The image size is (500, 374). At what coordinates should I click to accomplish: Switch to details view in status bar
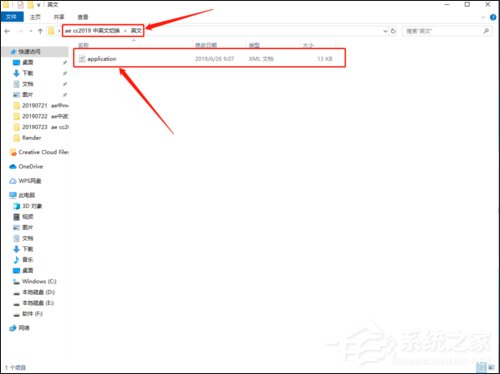(481, 367)
